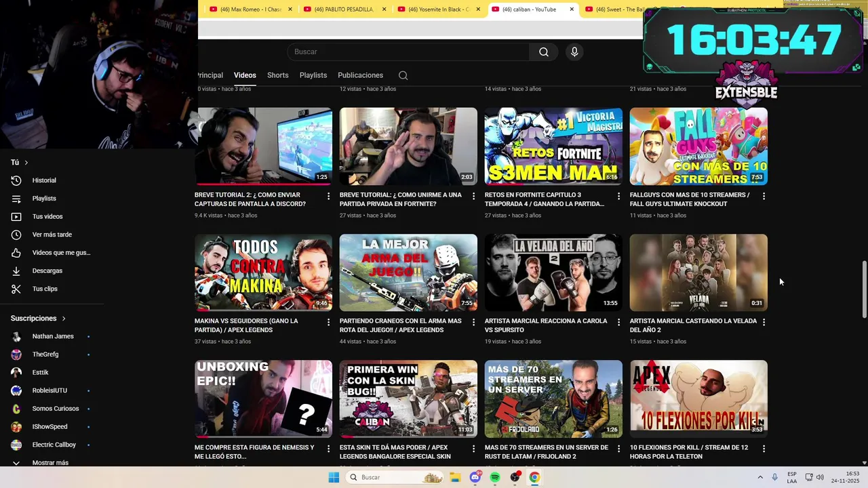Click the Windows Start button
868x488 pixels.
point(334,477)
